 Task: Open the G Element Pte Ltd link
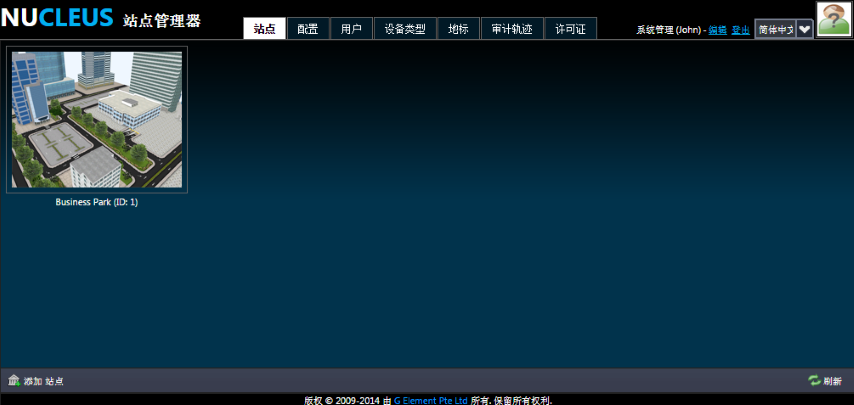[430, 400]
